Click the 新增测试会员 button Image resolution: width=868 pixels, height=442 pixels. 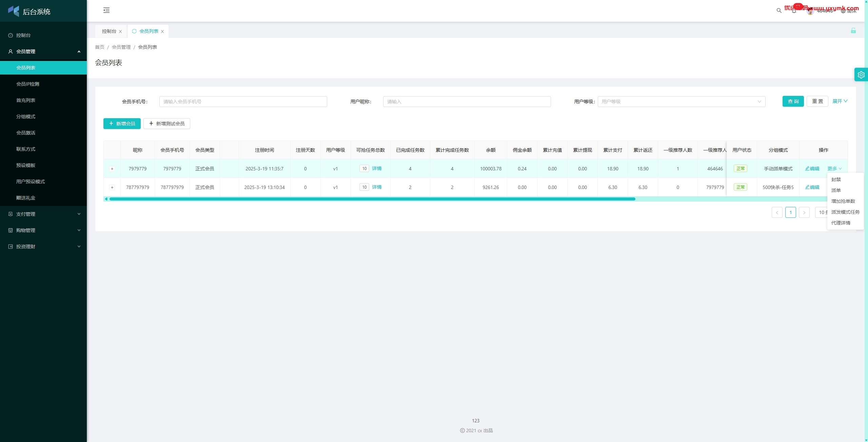coord(167,124)
